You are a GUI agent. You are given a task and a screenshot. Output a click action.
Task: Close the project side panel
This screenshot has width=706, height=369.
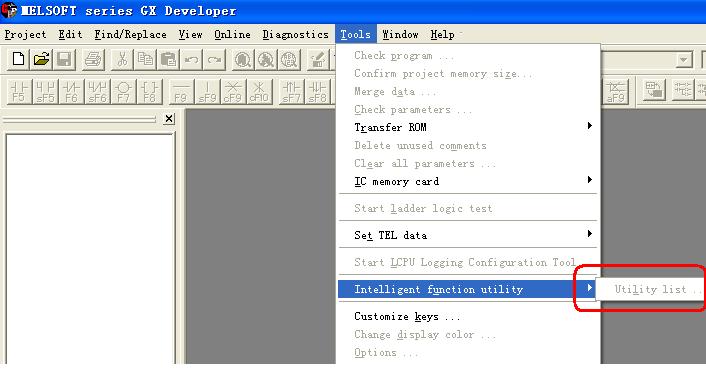click(169, 119)
